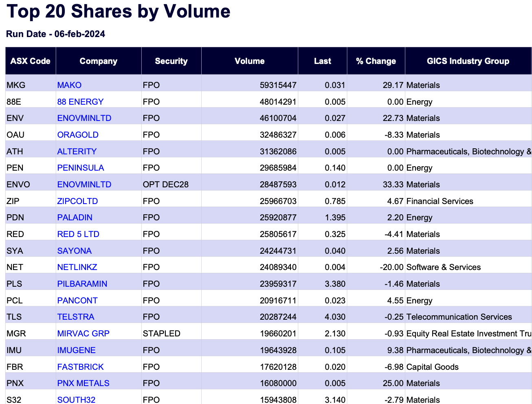This screenshot has width=532, height=404.
Task: Open the 88 ENERGY company link
Action: click(80, 102)
